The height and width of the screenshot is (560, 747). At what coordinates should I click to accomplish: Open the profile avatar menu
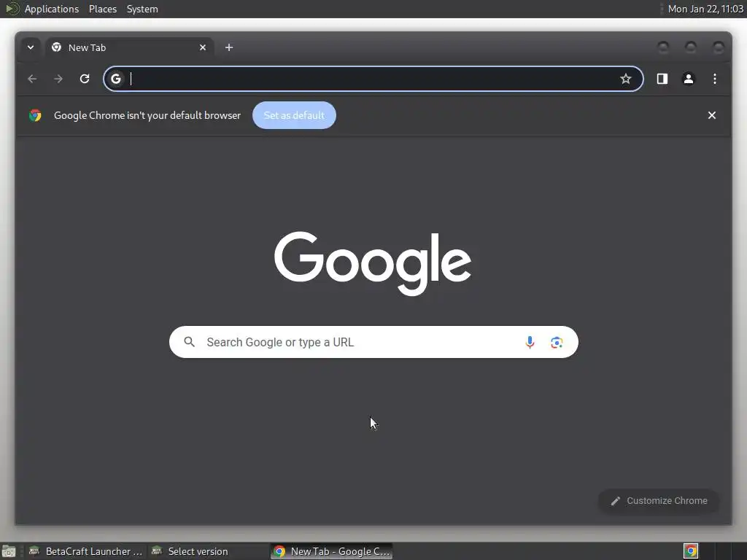tap(689, 79)
